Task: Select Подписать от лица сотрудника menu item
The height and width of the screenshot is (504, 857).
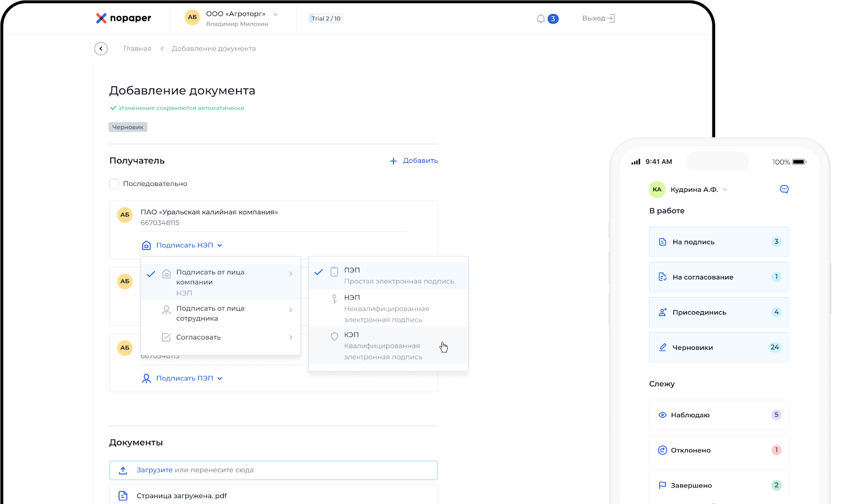Action: [x=221, y=313]
